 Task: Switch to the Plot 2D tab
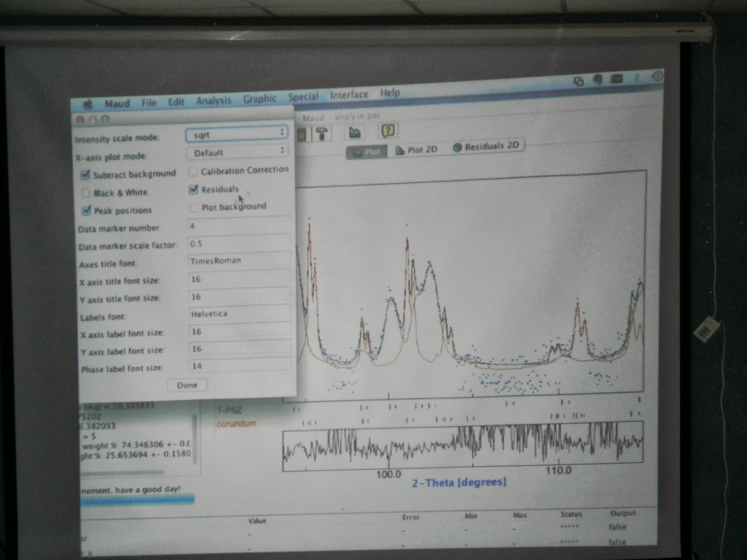[416, 150]
